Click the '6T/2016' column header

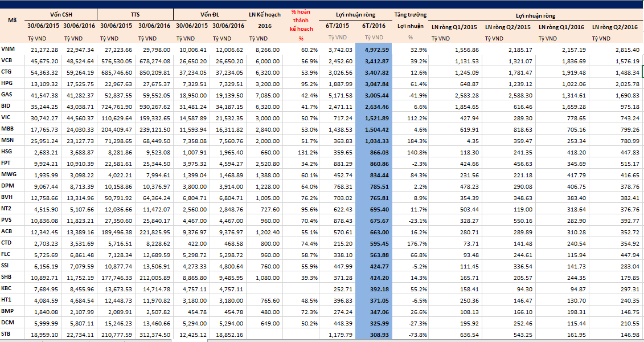click(374, 26)
